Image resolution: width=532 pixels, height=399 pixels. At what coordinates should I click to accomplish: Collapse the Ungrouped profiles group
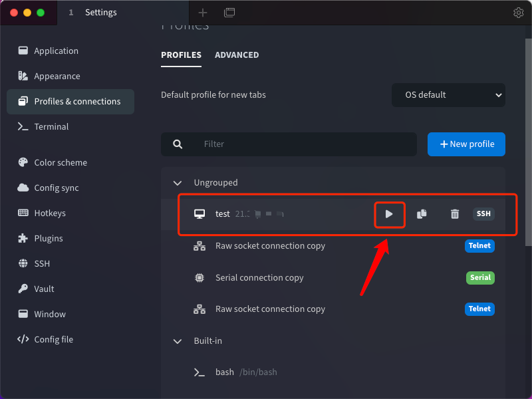[178, 183]
